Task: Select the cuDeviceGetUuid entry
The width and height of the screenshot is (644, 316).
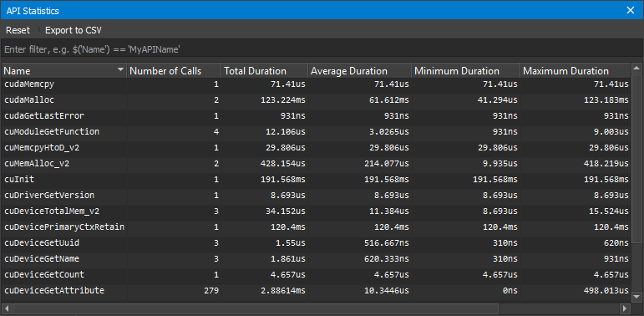Action: pyautogui.click(x=42, y=243)
